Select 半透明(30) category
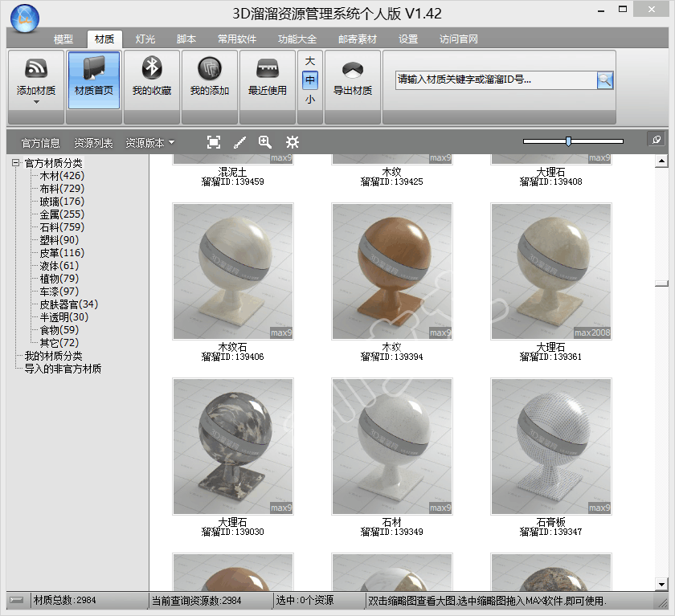Viewport: 675px width, 616px height. click(x=64, y=317)
